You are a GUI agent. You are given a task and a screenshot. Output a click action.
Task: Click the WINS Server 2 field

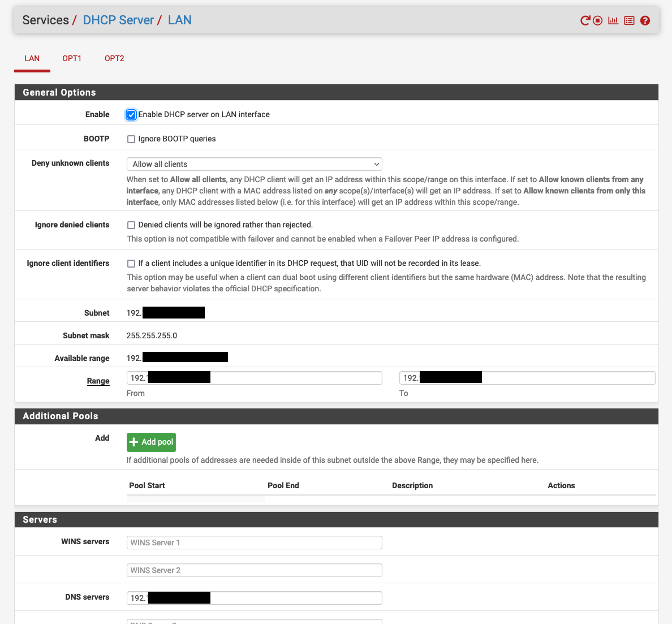tap(254, 570)
